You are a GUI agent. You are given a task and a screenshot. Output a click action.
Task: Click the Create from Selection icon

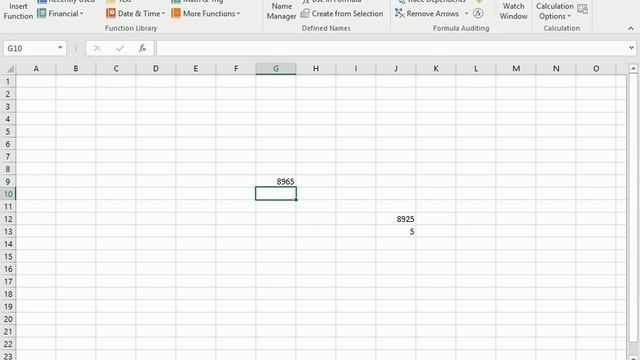(305, 13)
